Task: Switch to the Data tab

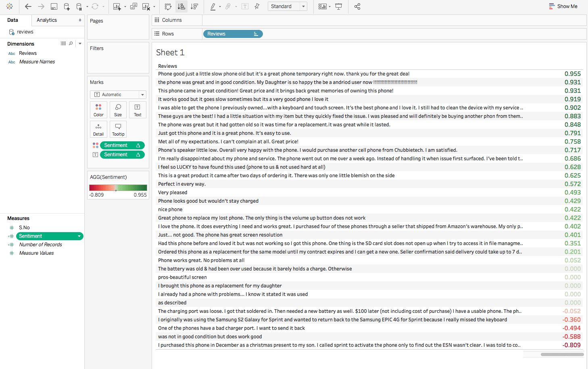Action: [13, 20]
